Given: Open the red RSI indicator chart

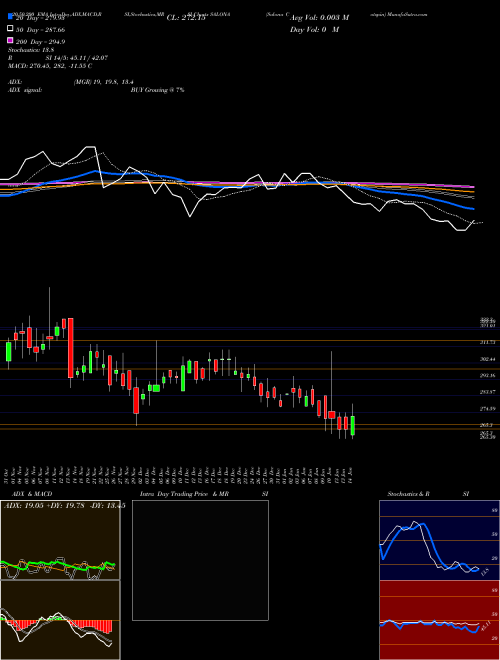Looking at the screenshot, I should point(439,620).
